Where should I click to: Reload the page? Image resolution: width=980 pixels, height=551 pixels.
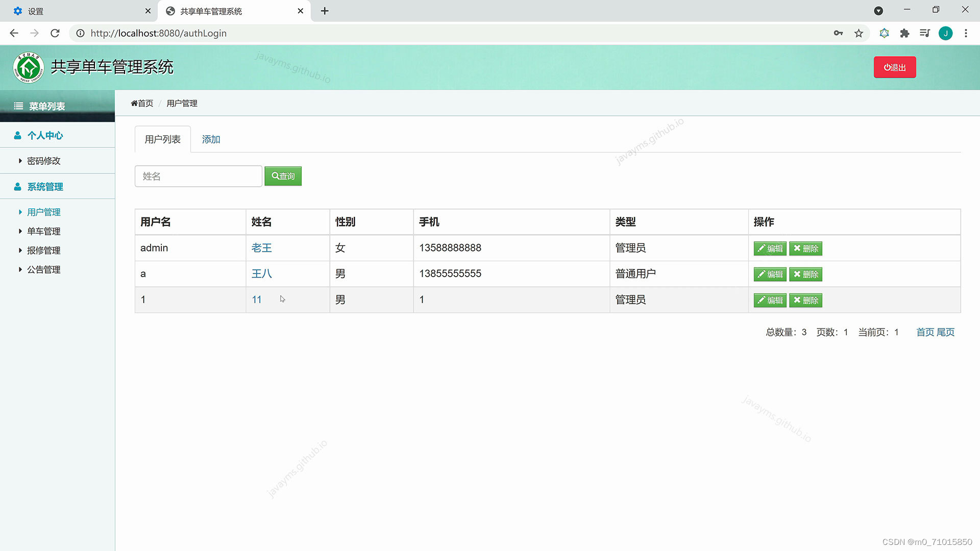tap(55, 33)
